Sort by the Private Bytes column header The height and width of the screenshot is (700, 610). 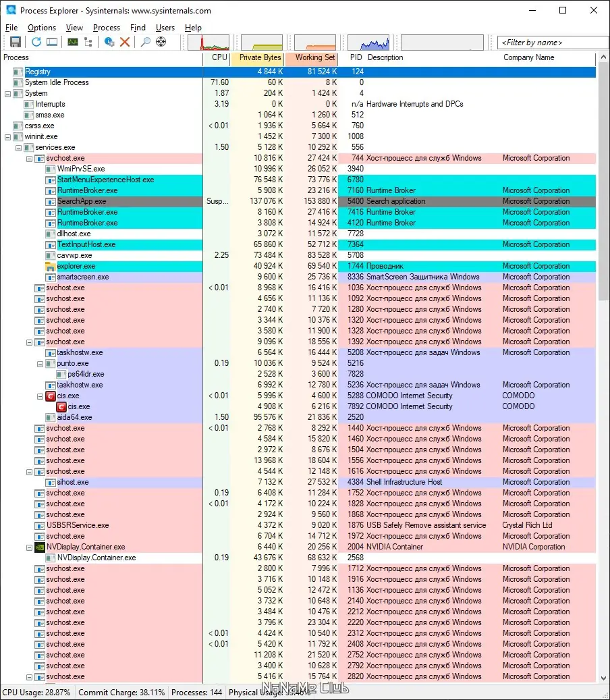pos(257,57)
